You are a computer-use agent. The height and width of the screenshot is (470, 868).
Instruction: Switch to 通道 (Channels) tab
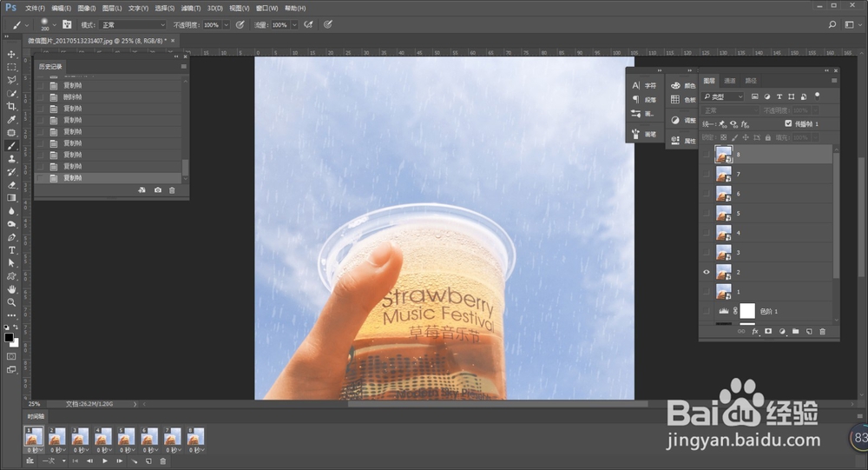point(730,81)
